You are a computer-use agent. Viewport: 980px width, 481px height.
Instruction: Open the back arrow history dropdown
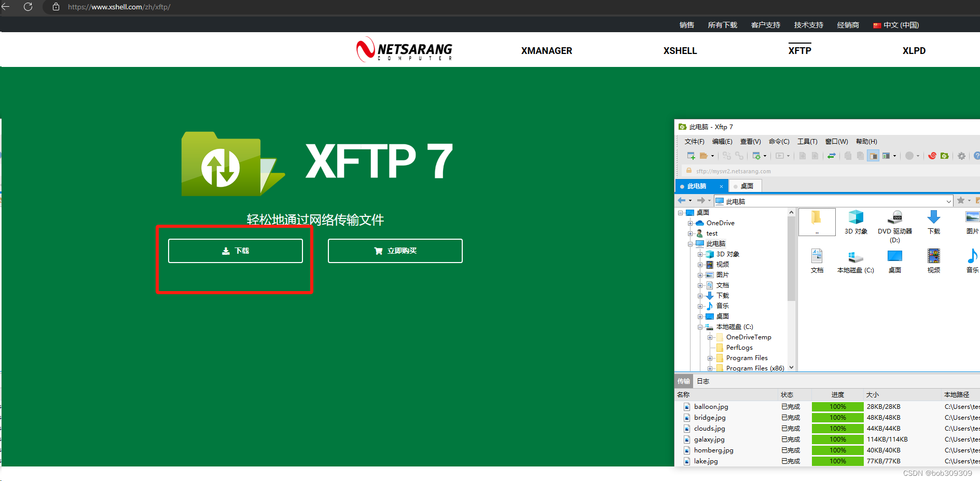pyautogui.click(x=690, y=200)
